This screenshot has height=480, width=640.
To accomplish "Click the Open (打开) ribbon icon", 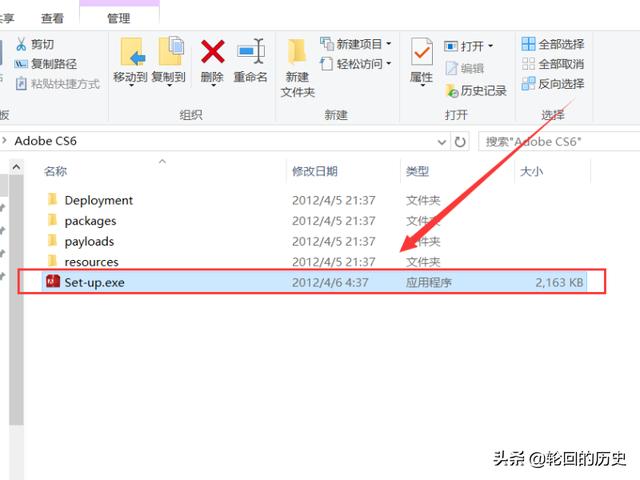I will (x=451, y=46).
